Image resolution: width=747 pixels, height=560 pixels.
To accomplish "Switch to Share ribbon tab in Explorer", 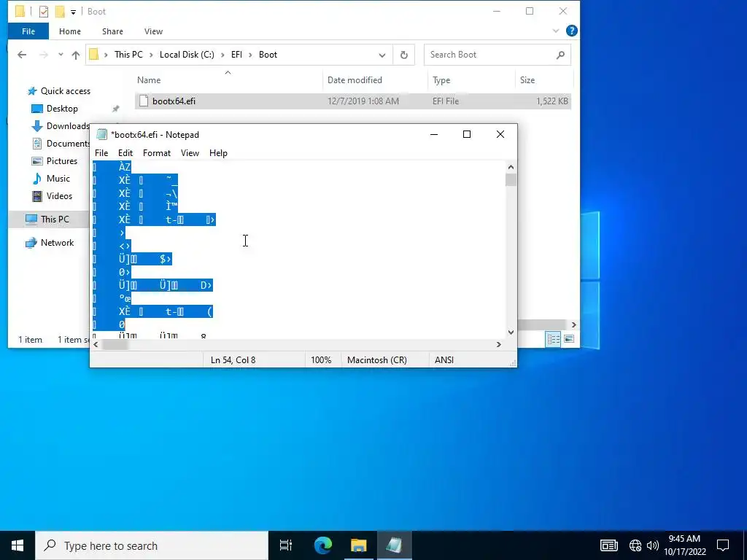I will coord(112,31).
